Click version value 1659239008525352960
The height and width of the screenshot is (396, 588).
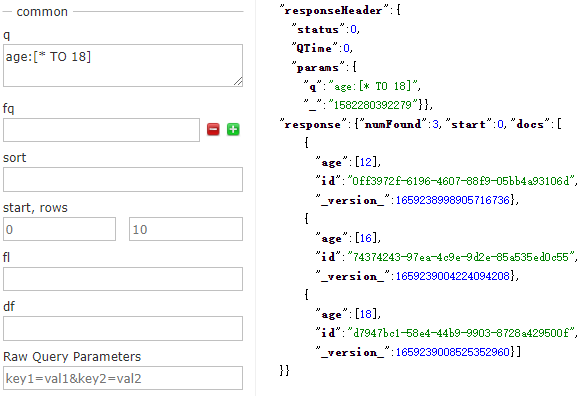coord(453,352)
